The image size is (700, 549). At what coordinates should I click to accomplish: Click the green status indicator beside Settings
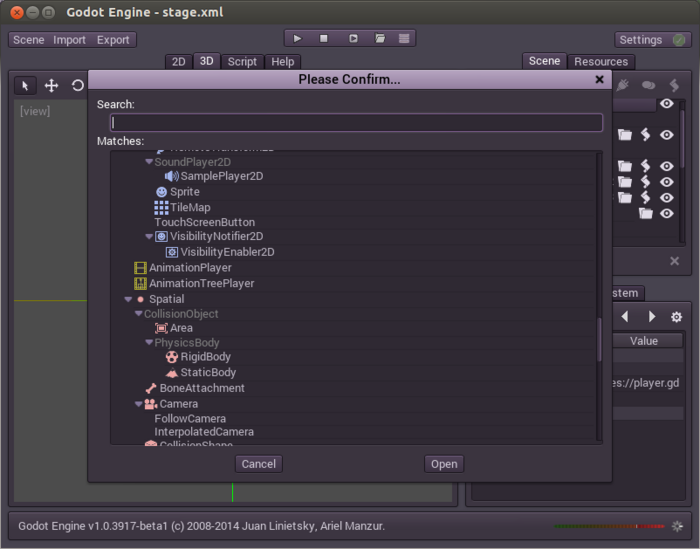(x=679, y=40)
